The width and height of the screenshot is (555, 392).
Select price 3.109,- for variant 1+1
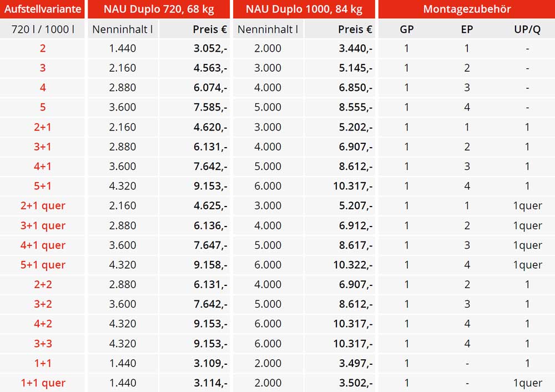210,363
